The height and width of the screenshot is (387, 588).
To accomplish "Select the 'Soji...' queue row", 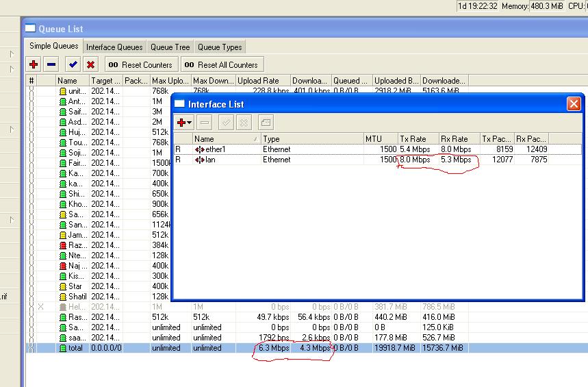I will [99, 153].
